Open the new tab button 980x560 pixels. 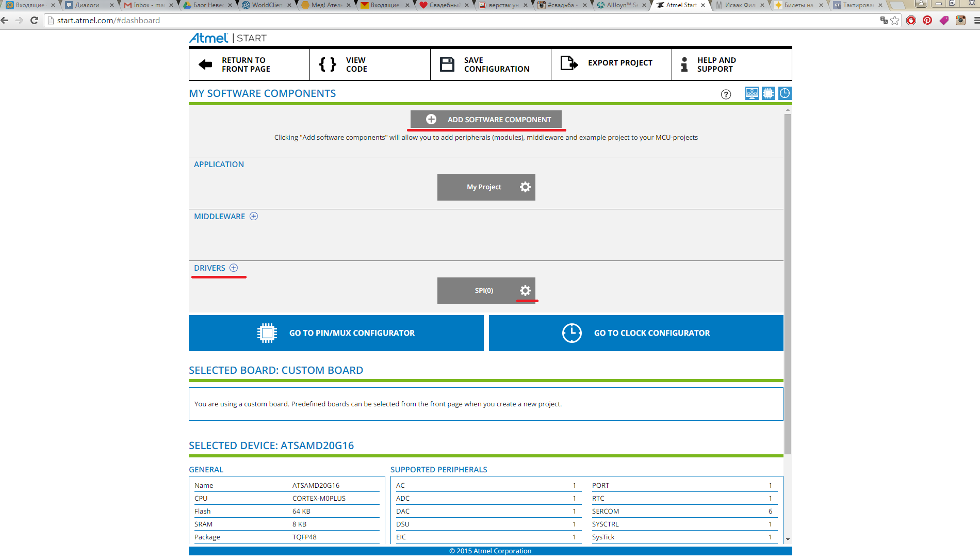pos(897,5)
